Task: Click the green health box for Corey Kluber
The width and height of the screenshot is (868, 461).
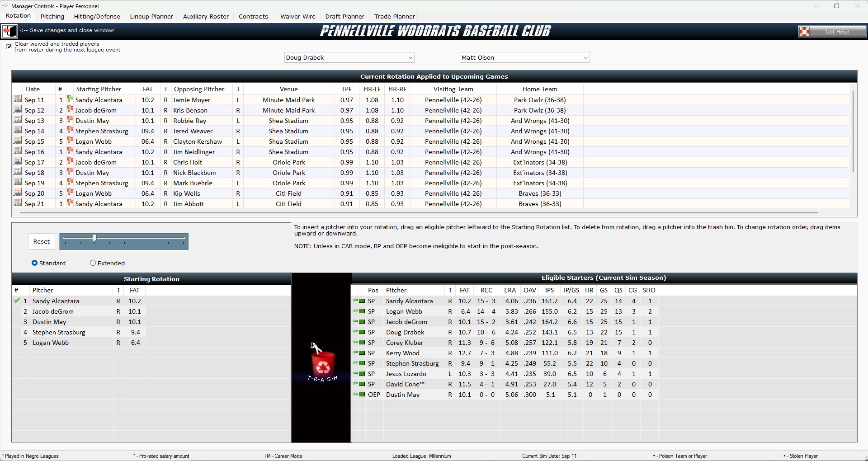Action: (x=362, y=343)
